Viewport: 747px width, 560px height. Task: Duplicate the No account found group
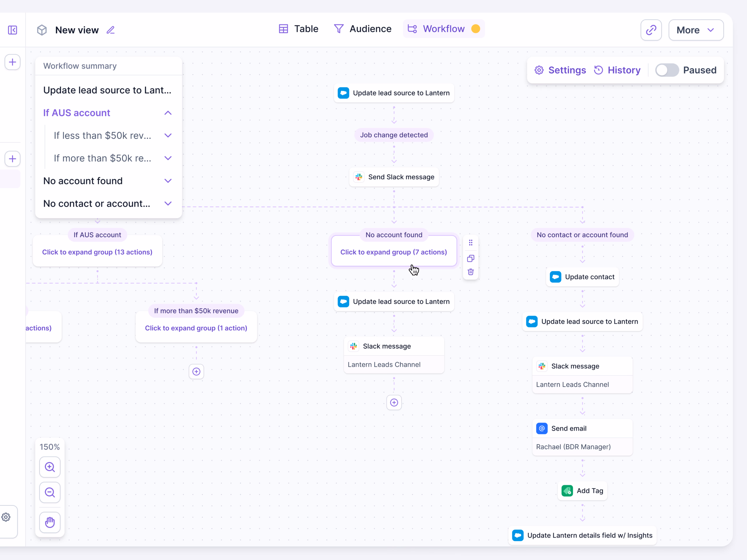coord(471,259)
